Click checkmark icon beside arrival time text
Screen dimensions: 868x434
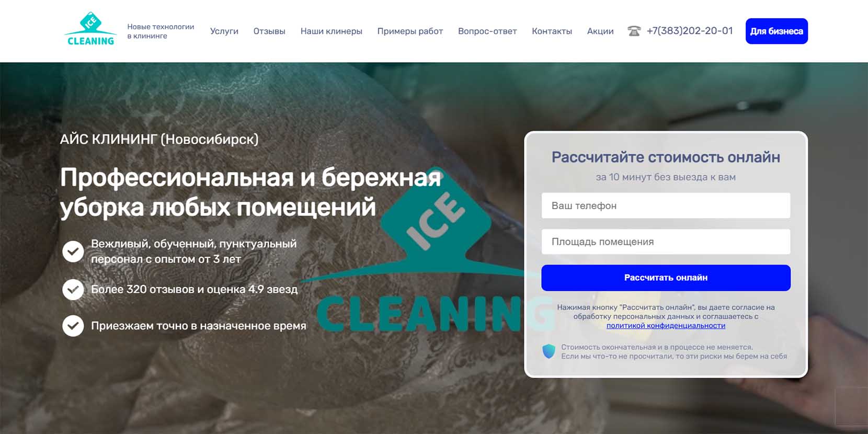73,326
